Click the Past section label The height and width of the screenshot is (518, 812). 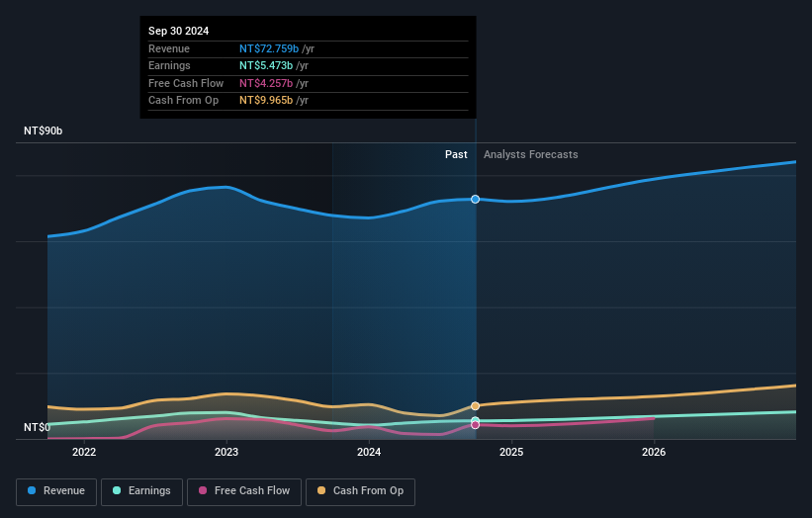pos(456,154)
